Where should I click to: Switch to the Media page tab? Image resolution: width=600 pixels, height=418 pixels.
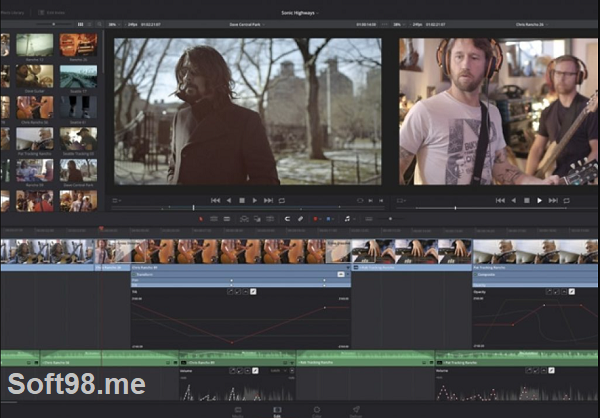point(238,412)
